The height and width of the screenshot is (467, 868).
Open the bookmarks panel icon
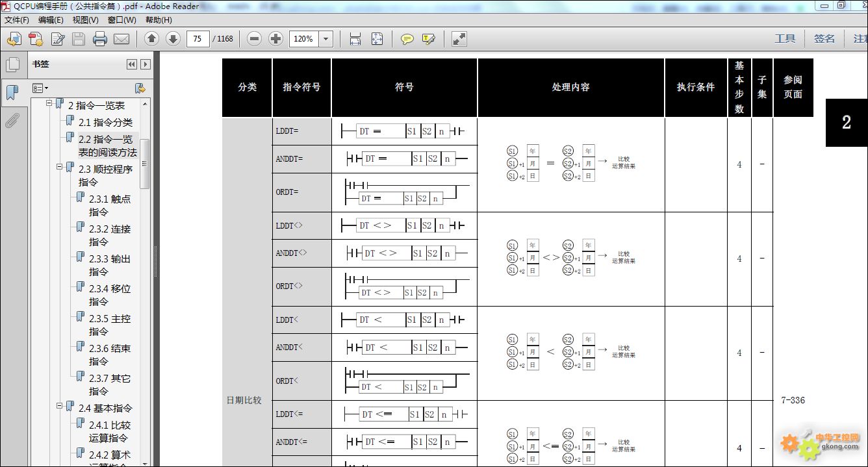12,92
